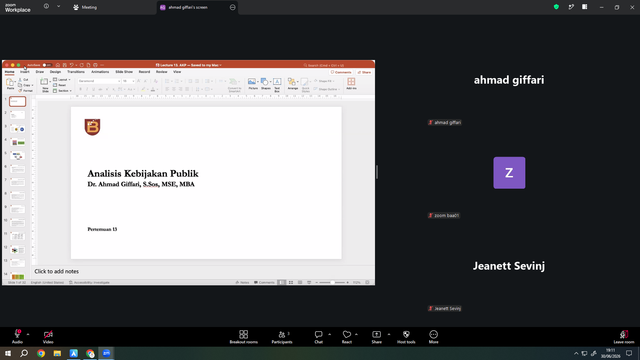This screenshot has height=360, width=640.
Task: Click the taskbar search icon
Action: pyautogui.click(x=24, y=353)
